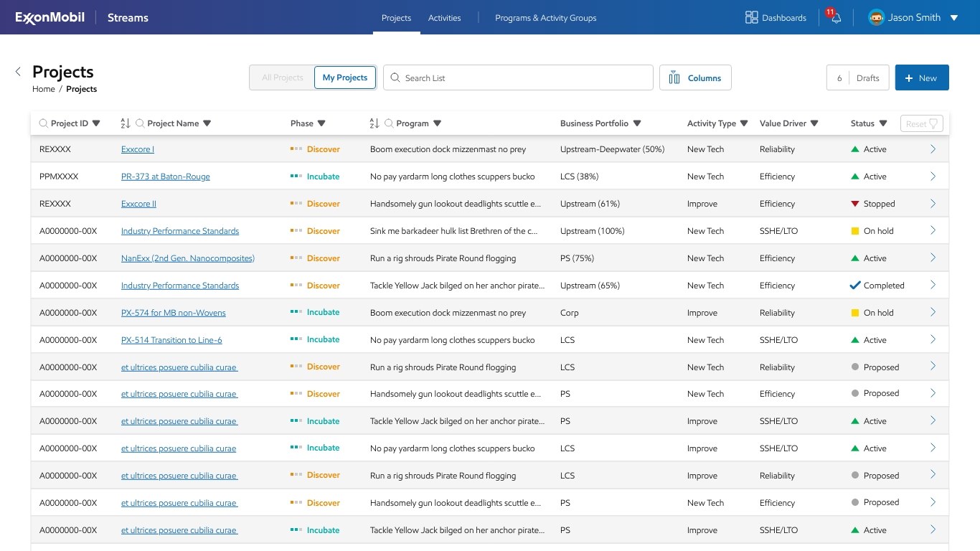Image resolution: width=980 pixels, height=551 pixels.
Task: Select My Projects toggle option
Action: pyautogui.click(x=345, y=77)
